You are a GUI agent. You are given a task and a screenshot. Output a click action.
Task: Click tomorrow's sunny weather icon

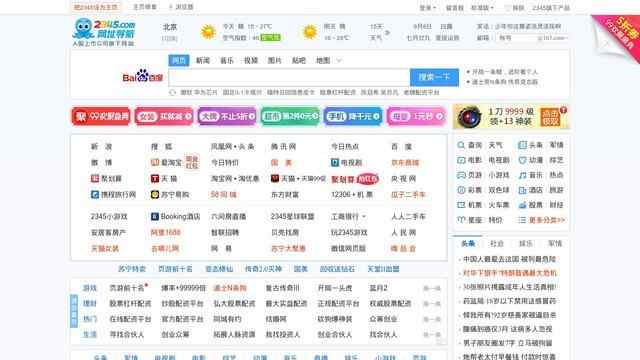pyautogui.click(x=310, y=32)
